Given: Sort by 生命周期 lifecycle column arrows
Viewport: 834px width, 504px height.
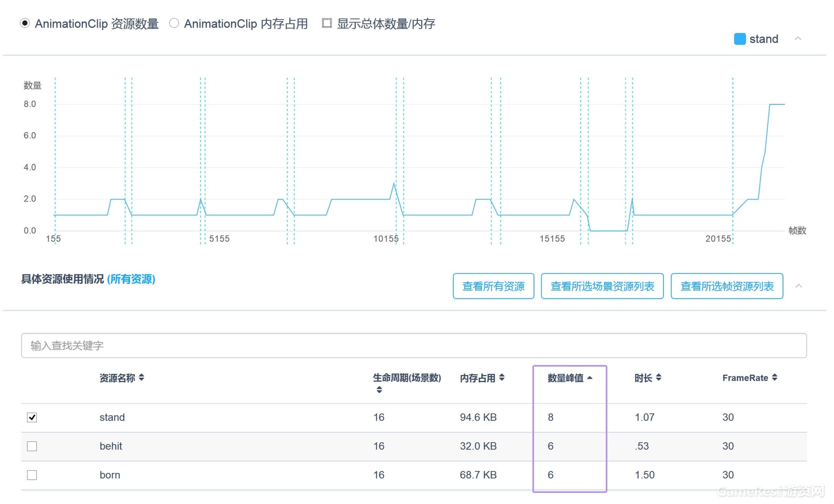Looking at the screenshot, I should (379, 390).
